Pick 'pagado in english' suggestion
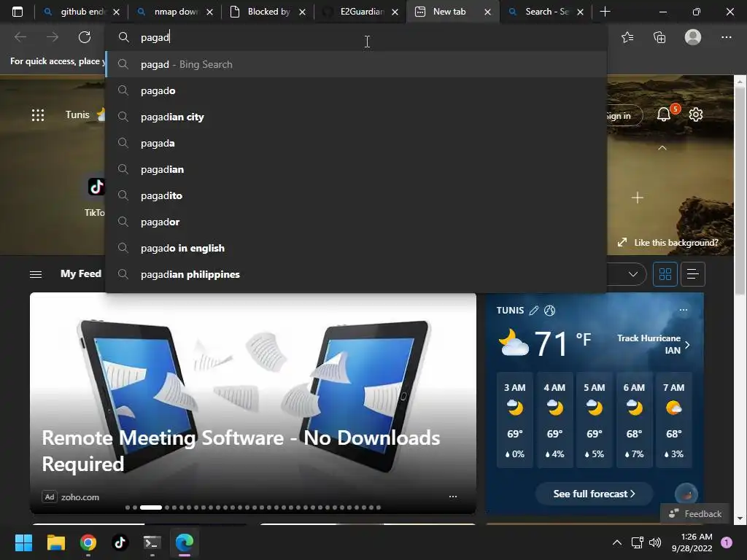This screenshot has height=560, width=747. click(356, 248)
